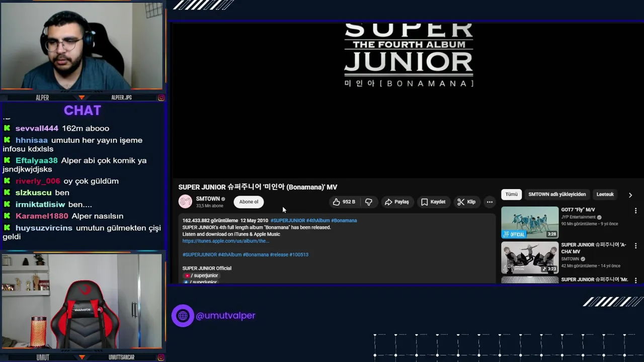Click the globe icon beside @umutvalper
This screenshot has width=644, height=362.
[183, 316]
